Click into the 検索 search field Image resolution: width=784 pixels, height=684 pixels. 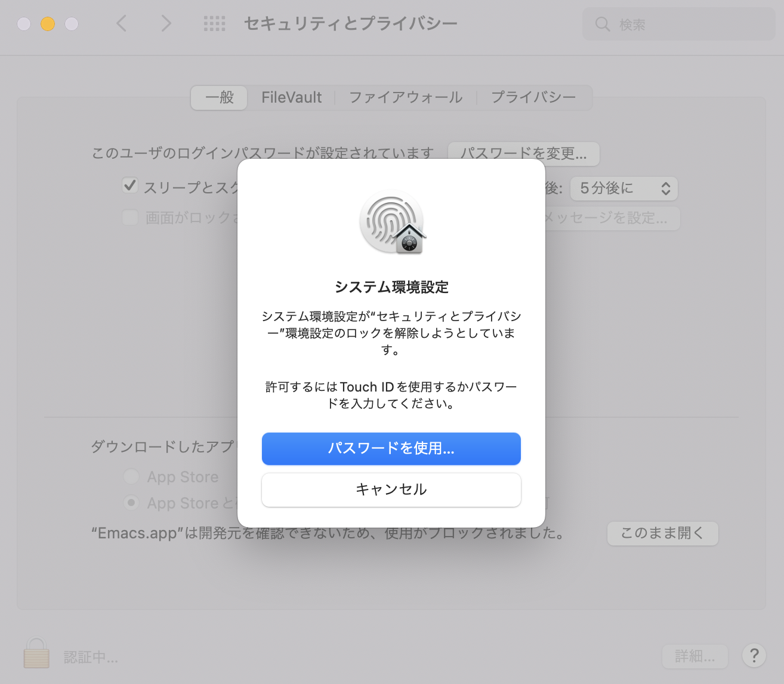[x=678, y=24]
